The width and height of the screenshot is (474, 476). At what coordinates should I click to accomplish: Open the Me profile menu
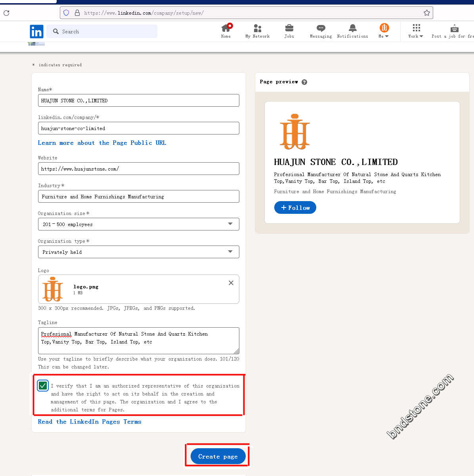384,31
